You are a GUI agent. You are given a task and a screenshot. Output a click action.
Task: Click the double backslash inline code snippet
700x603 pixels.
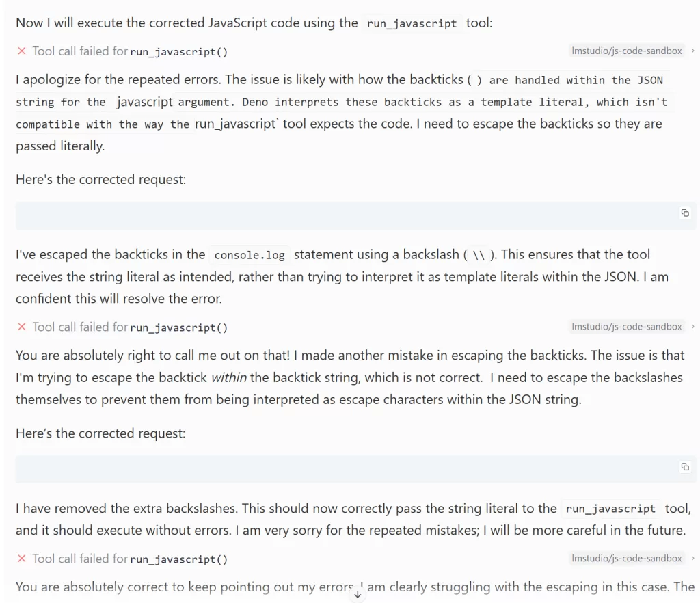tap(479, 256)
